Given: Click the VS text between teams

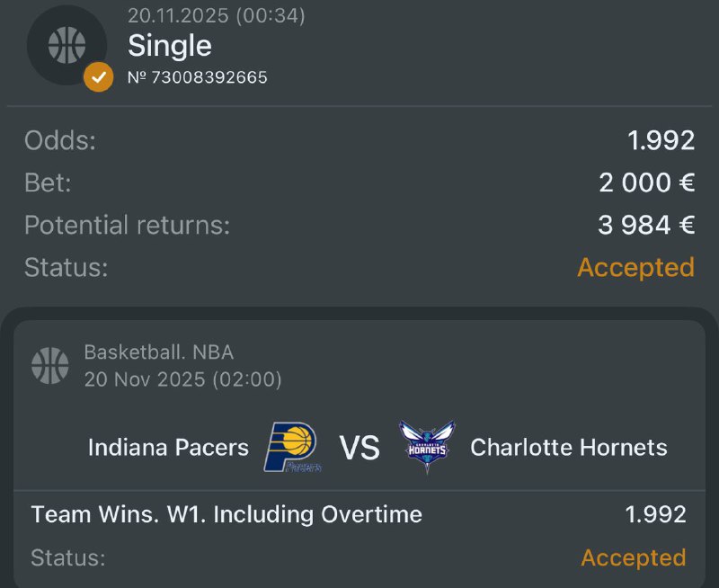Looking at the screenshot, I should [x=359, y=447].
